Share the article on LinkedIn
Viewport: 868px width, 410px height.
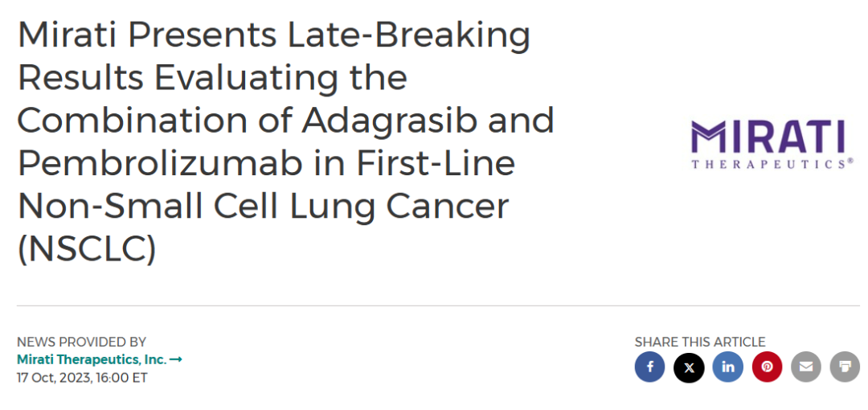728,367
